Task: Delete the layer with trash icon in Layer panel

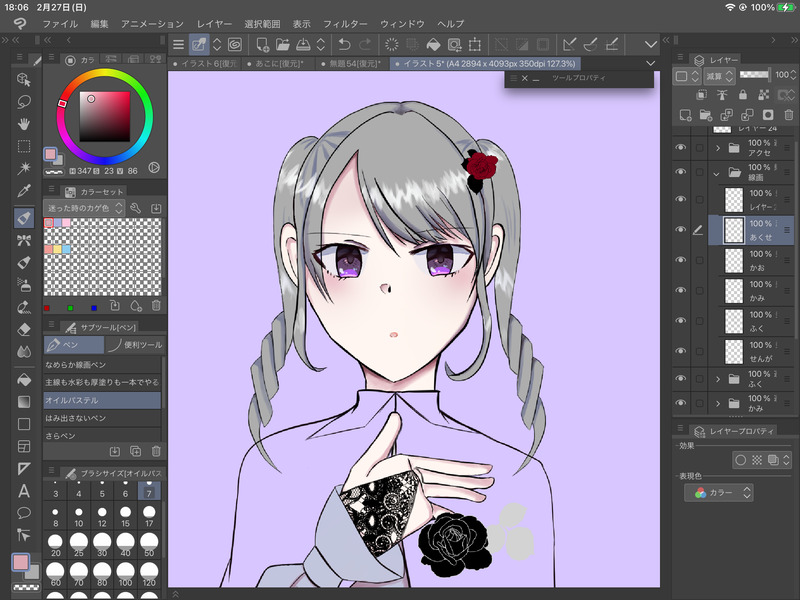Action: (x=789, y=115)
